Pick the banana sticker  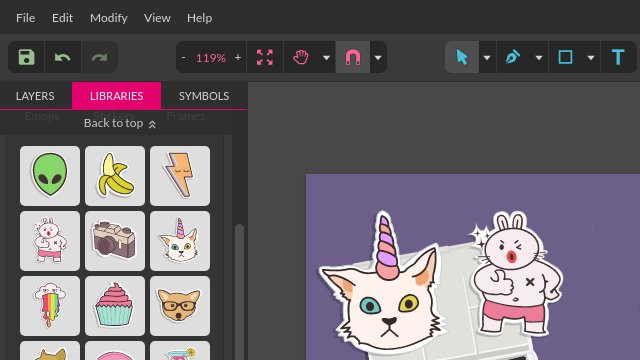[115, 176]
